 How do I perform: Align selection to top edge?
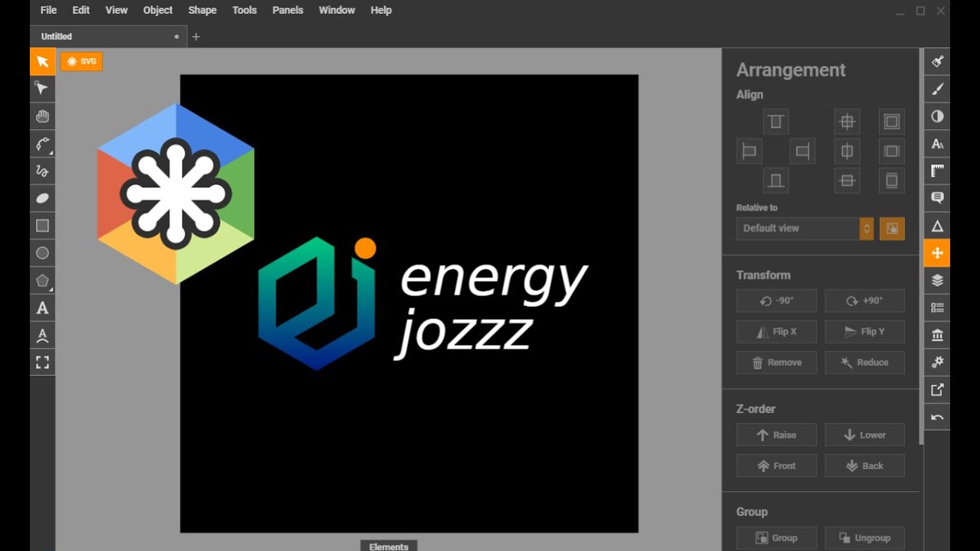(776, 122)
